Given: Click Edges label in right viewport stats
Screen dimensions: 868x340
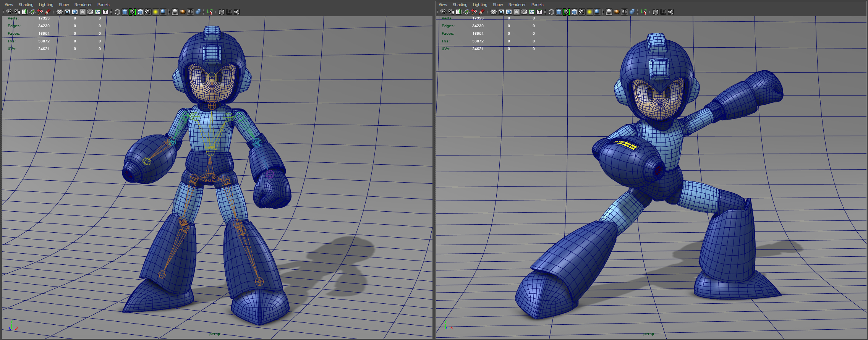Looking at the screenshot, I should 448,26.
